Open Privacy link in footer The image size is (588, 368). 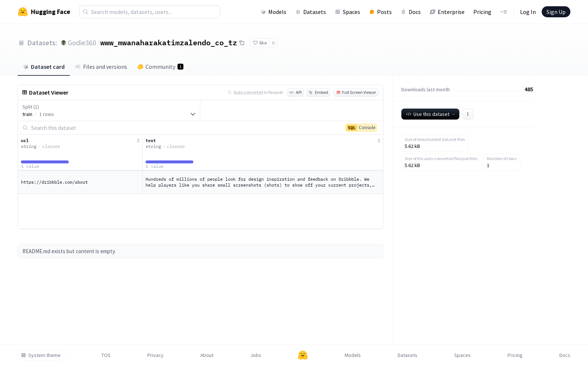pyautogui.click(x=155, y=355)
